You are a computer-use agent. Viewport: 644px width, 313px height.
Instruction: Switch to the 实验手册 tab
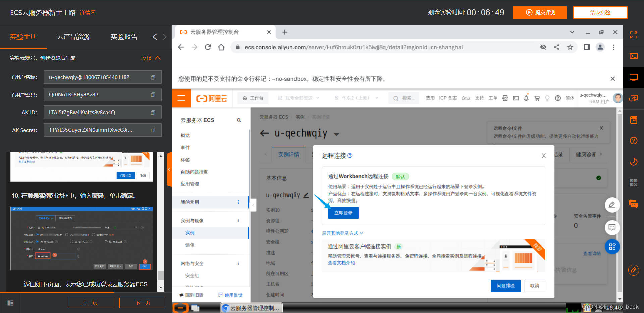point(23,37)
